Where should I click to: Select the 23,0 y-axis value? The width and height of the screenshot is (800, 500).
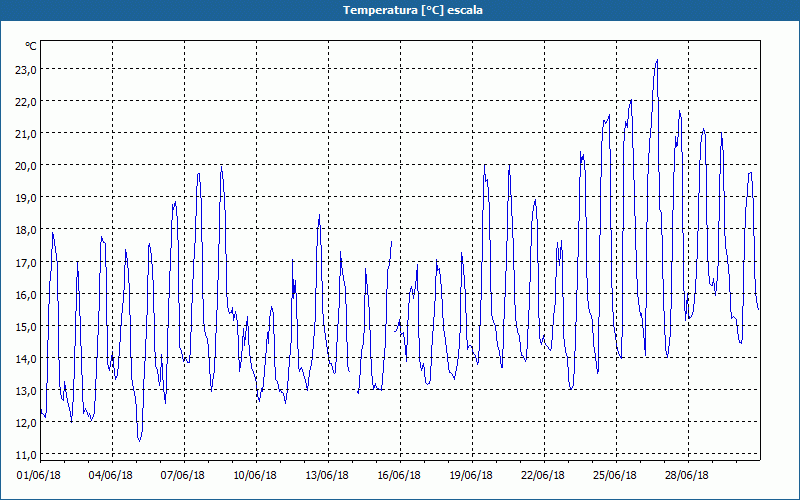[x=26, y=70]
